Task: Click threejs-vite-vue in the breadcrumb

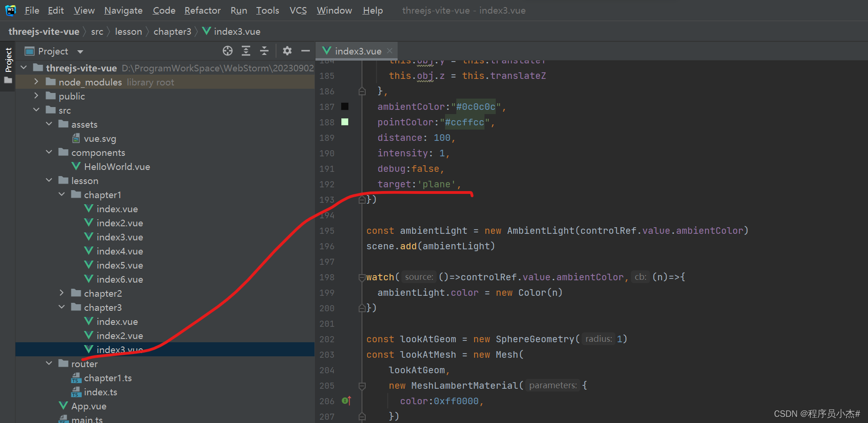Action: click(x=44, y=31)
